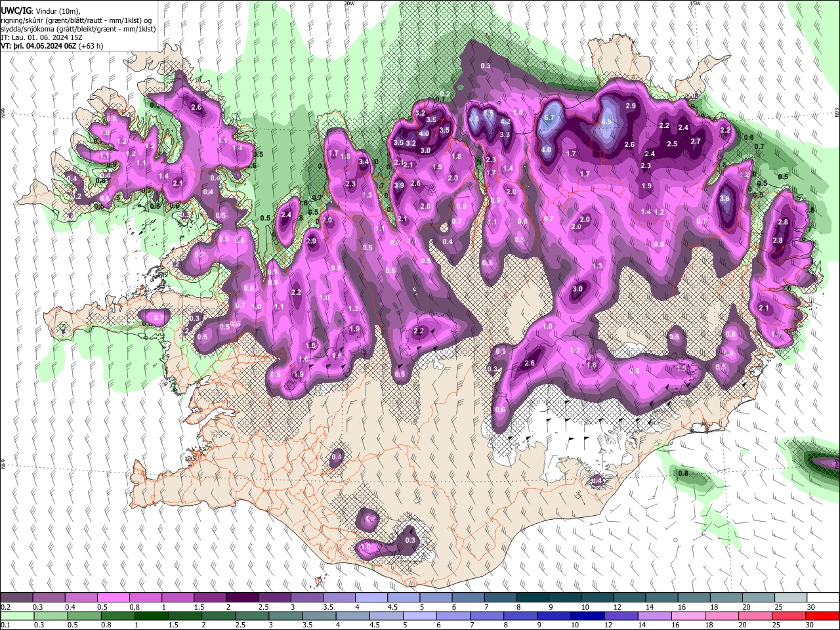Click the 3.4 precipitation value on the map
840x630 pixels.
(364, 162)
